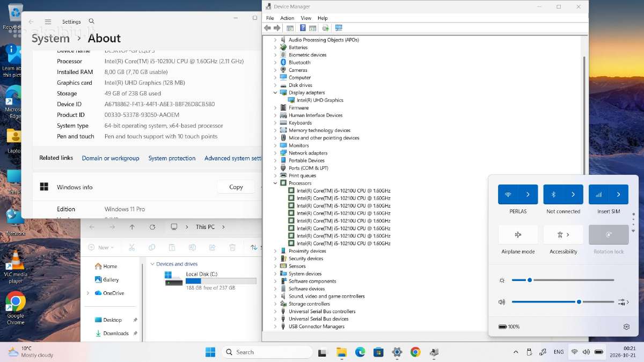Click the taskbar Search box

tap(267, 352)
